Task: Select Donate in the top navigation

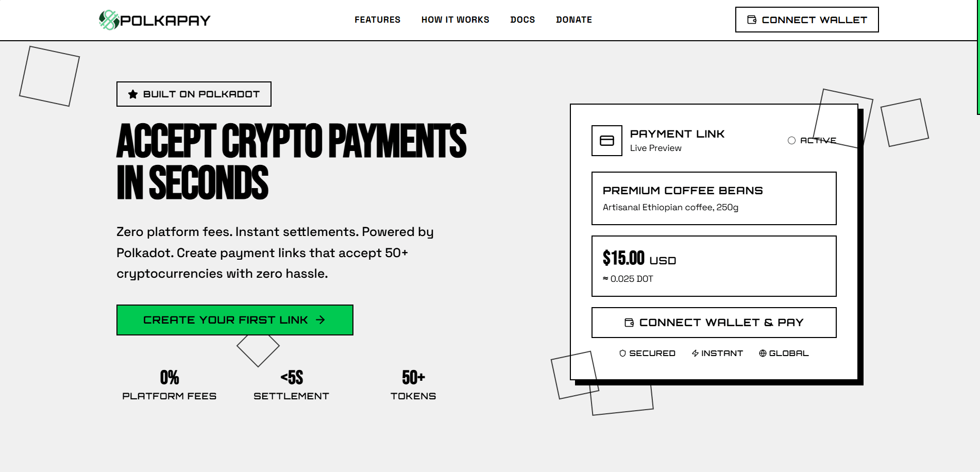Action: click(x=573, y=20)
